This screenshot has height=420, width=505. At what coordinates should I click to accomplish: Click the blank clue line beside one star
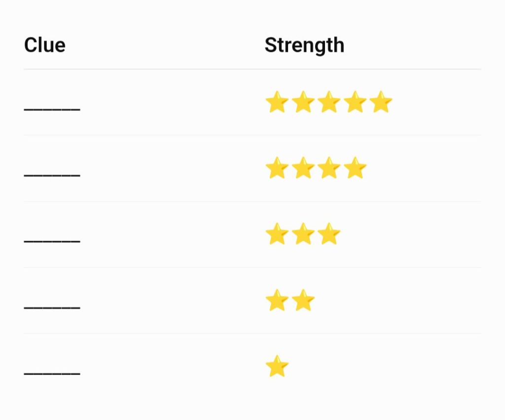click(x=52, y=374)
